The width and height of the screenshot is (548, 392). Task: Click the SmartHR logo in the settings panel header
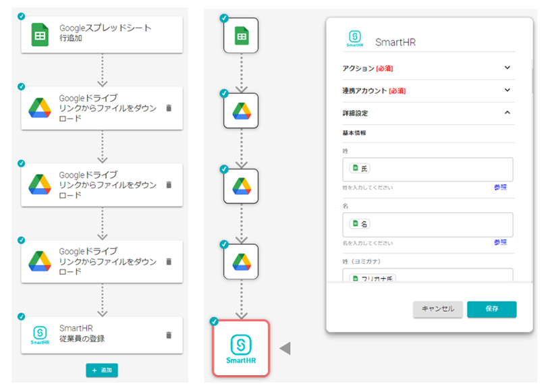click(355, 38)
